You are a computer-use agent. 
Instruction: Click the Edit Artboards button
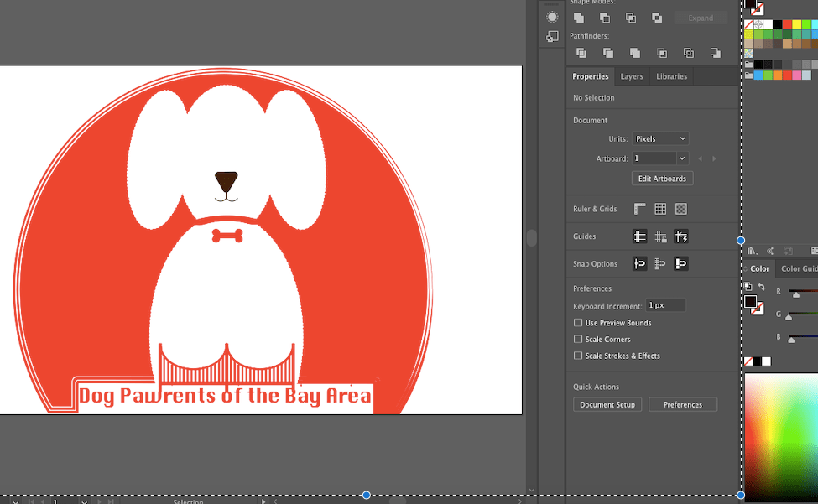click(662, 179)
